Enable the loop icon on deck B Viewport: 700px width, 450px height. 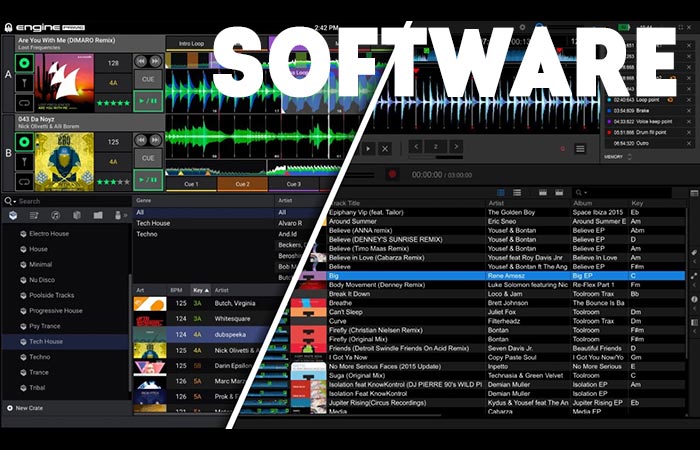pyautogui.click(x=25, y=182)
